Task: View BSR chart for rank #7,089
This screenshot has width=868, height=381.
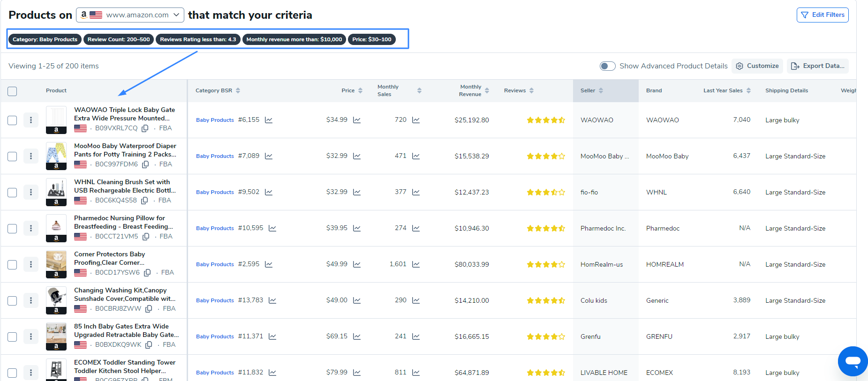Action: (269, 156)
